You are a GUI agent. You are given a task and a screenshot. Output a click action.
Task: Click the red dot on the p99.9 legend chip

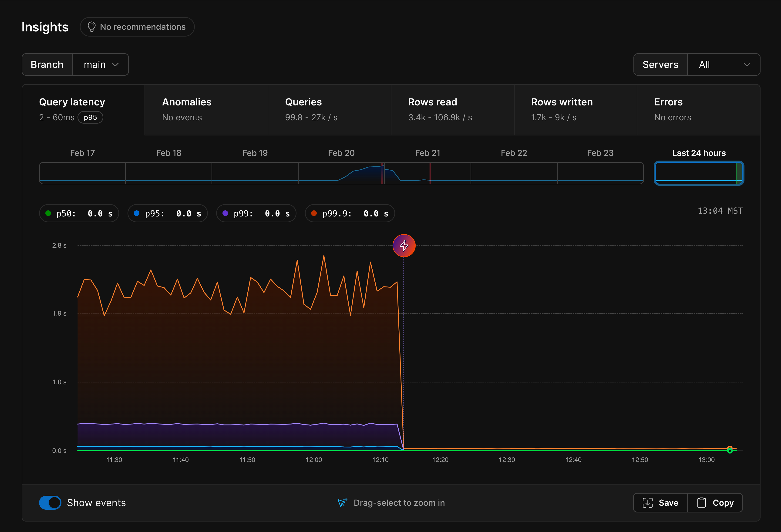pyautogui.click(x=314, y=213)
